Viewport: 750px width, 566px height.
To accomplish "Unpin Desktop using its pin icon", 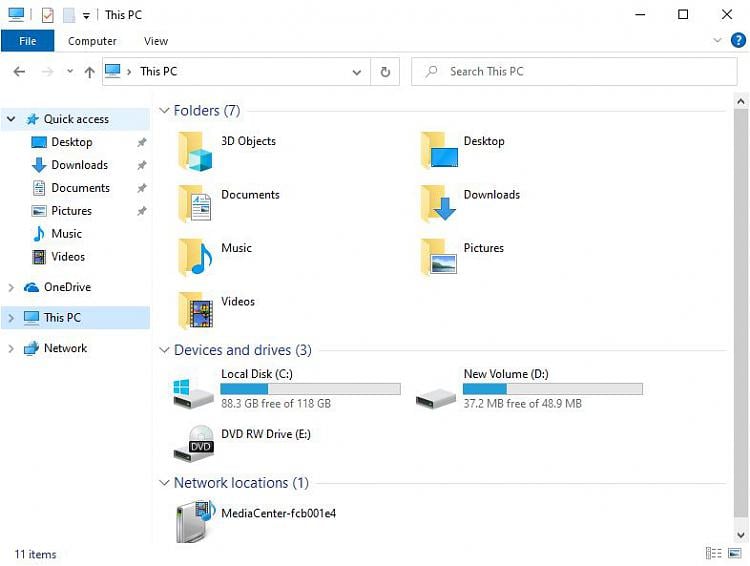I will 142,142.
